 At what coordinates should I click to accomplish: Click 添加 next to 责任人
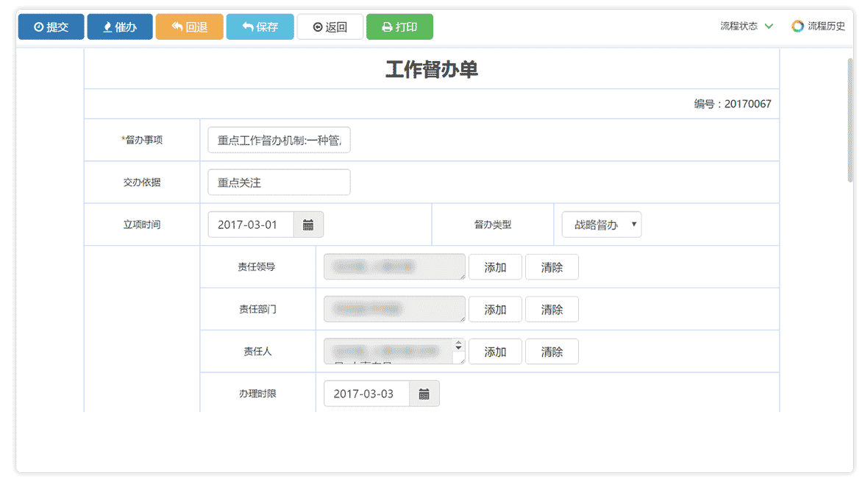click(495, 351)
